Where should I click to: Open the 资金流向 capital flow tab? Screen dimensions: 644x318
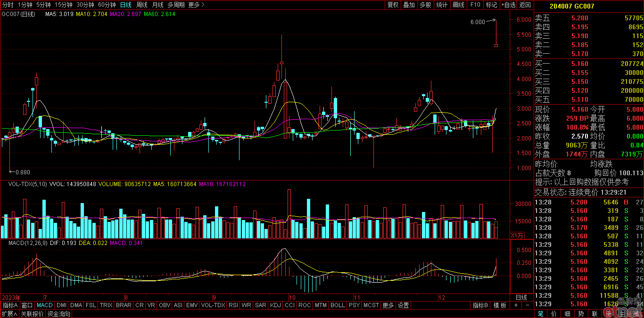point(58,314)
